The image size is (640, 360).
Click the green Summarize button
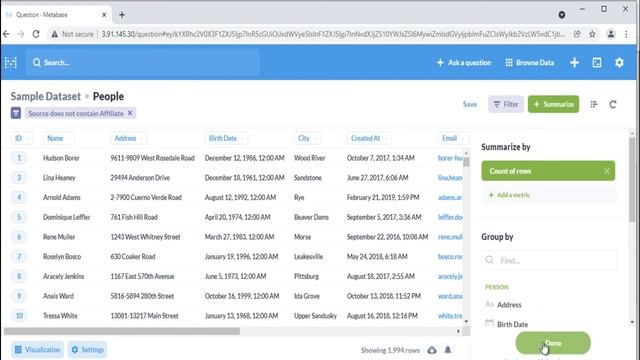click(553, 104)
